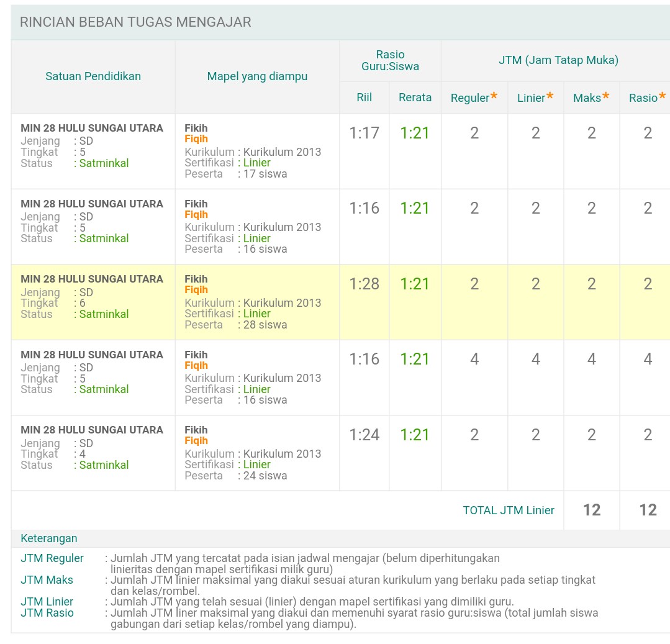The width and height of the screenshot is (670, 644).
Task: Click the Linier column header under JTM
Action: pyautogui.click(x=535, y=98)
